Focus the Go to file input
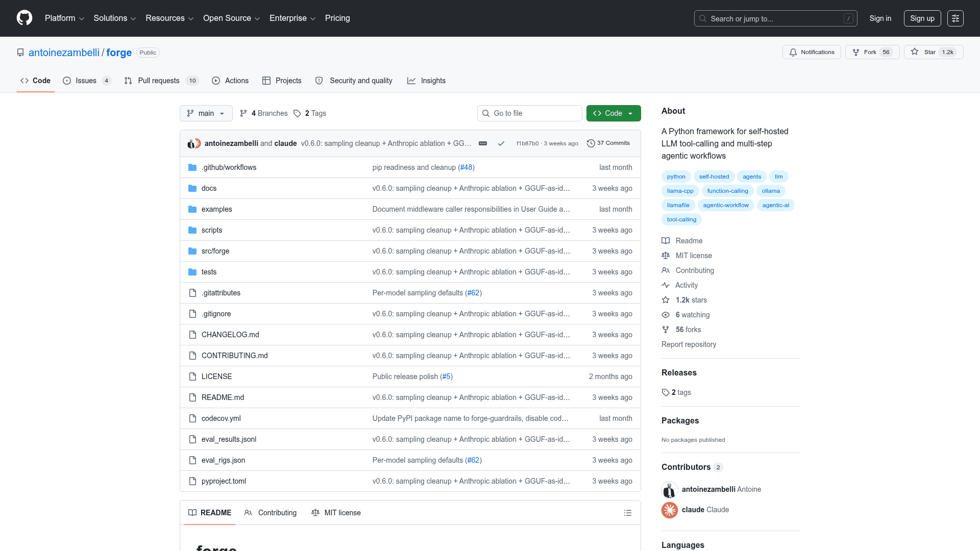 [x=530, y=113]
